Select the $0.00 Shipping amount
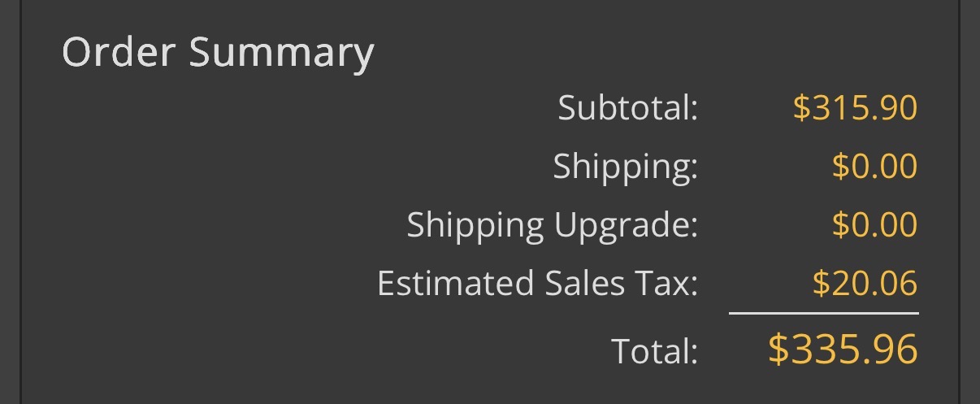The height and width of the screenshot is (404, 980). pos(874,167)
